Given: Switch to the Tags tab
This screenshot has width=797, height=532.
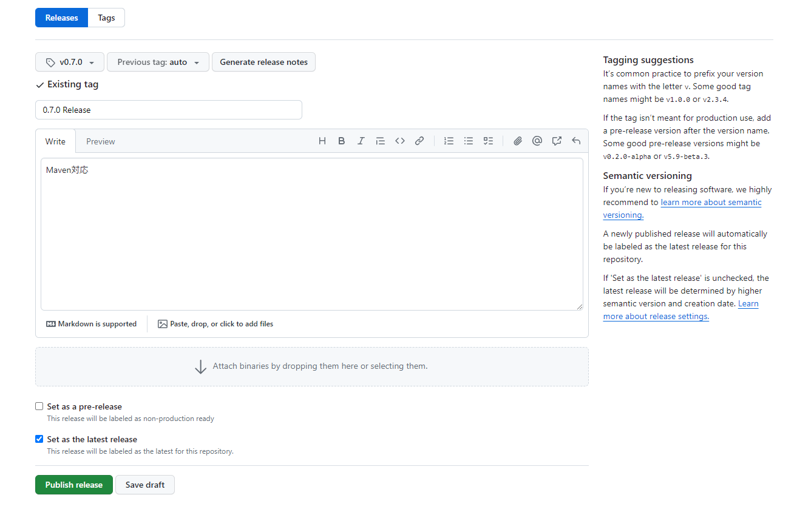Looking at the screenshot, I should [x=106, y=18].
